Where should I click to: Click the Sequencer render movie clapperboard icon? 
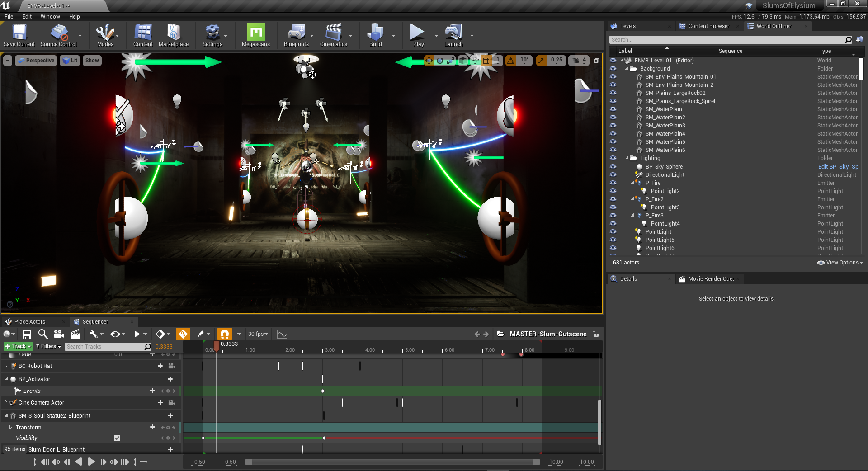75,334
